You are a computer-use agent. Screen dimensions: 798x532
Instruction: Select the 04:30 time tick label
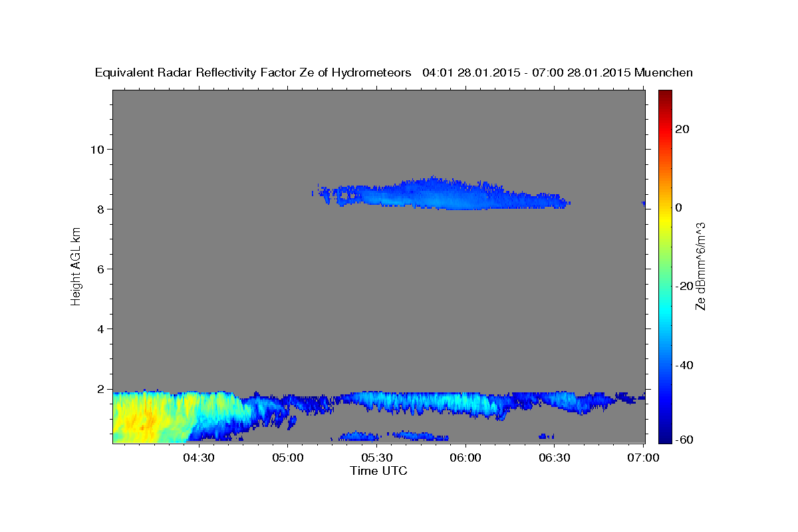coord(198,458)
